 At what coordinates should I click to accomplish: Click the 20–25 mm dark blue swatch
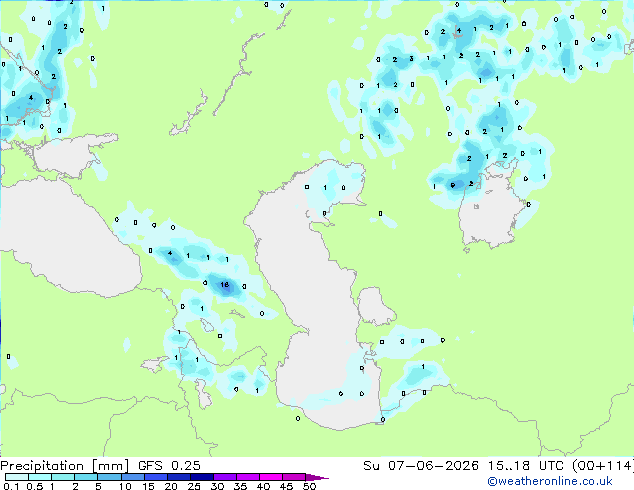[179, 477]
